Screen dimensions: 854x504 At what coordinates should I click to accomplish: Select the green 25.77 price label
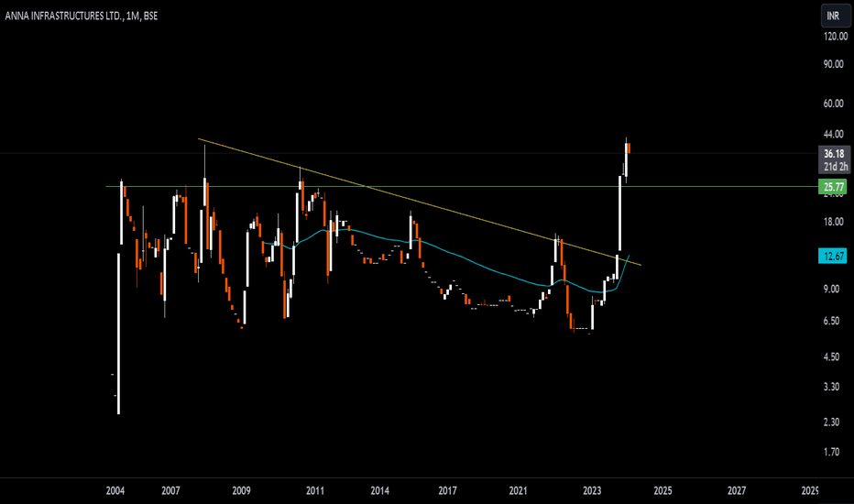(x=833, y=187)
